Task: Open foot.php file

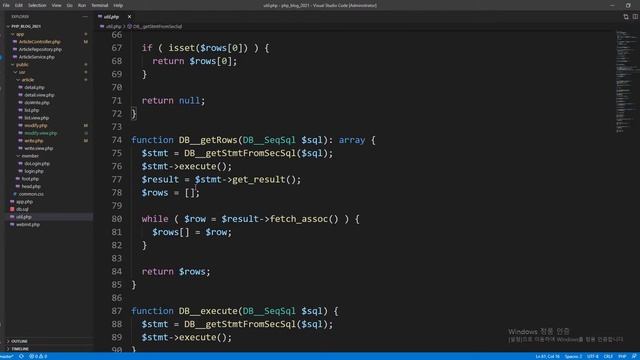Action: (30, 179)
